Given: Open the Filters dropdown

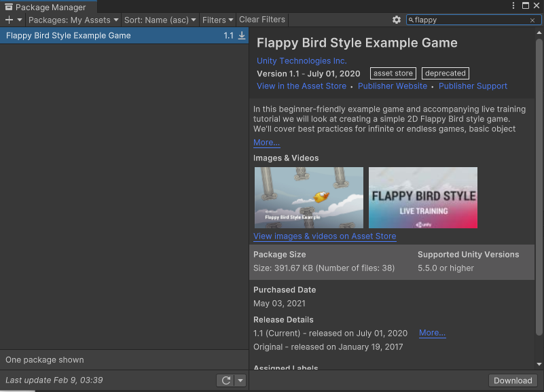Looking at the screenshot, I should [217, 20].
